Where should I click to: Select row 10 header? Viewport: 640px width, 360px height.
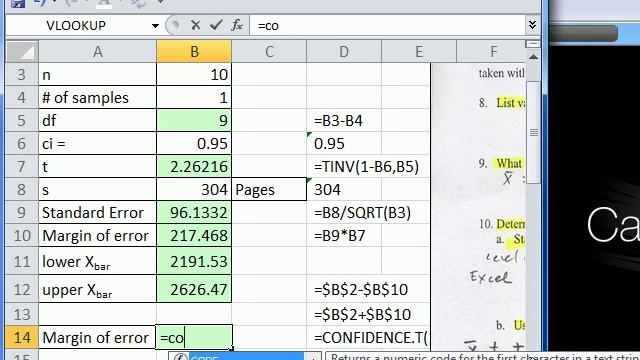pyautogui.click(x=22, y=236)
